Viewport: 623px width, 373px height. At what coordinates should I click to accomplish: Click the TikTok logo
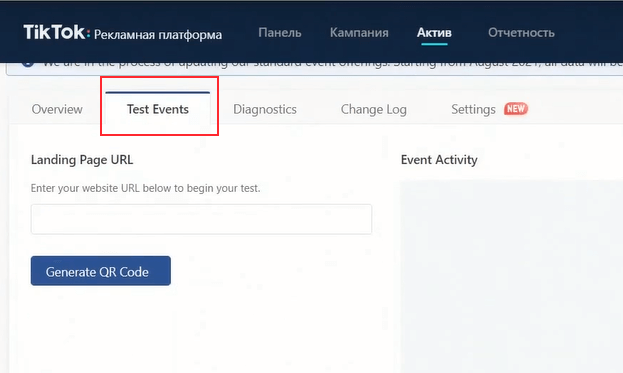coord(56,33)
